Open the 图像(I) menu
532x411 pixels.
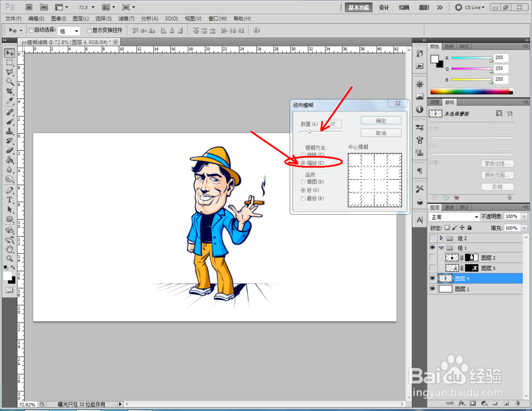(59, 18)
